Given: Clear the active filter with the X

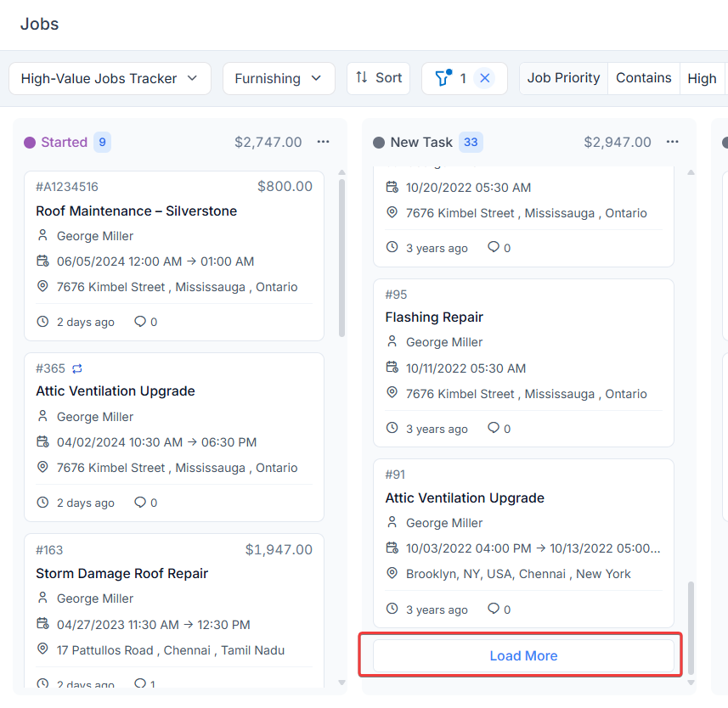Looking at the screenshot, I should tap(485, 78).
